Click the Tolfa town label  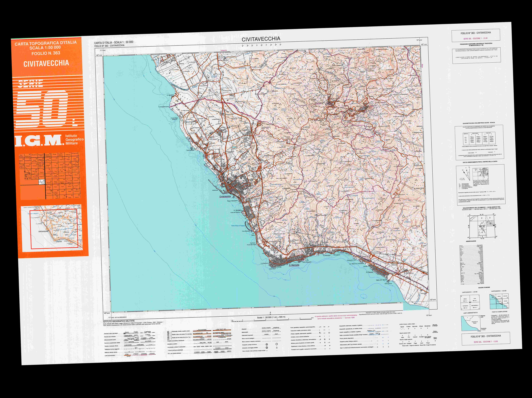tap(372, 105)
